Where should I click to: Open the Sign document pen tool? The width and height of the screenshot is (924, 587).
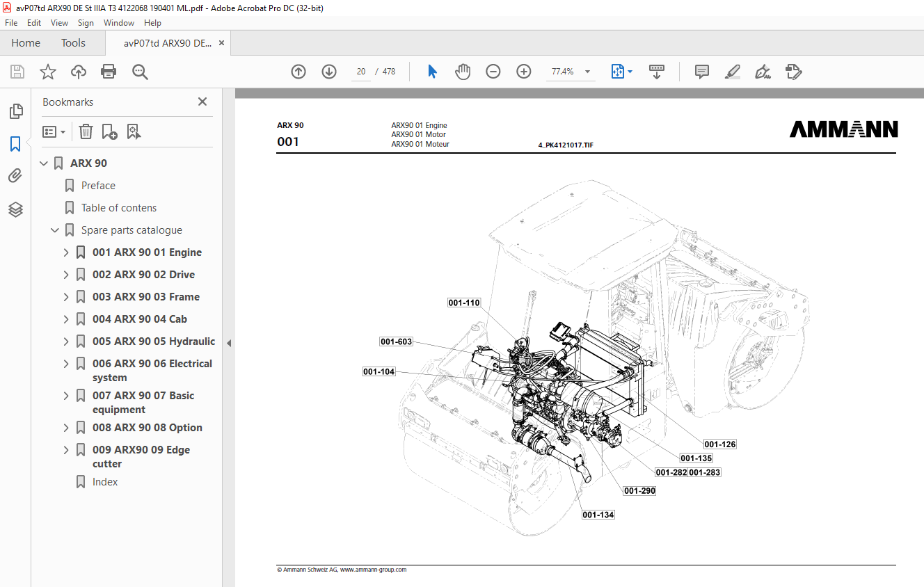763,72
